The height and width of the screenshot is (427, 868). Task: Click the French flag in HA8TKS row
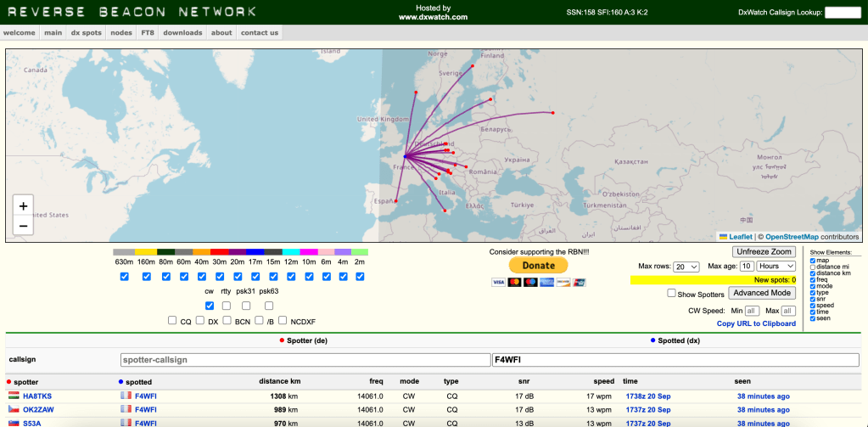(126, 396)
